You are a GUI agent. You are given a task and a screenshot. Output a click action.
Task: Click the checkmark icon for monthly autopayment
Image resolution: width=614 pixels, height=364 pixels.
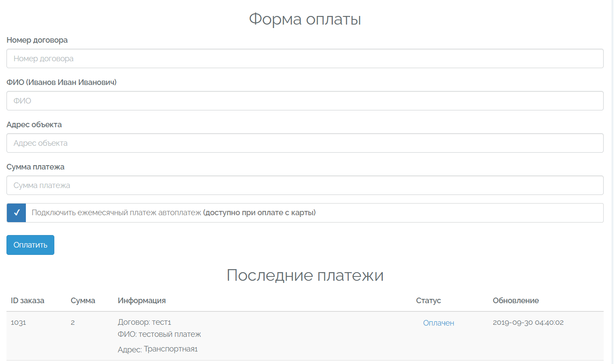pos(17,213)
